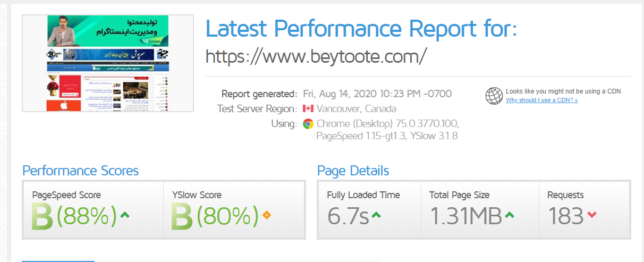Select the PageSpeed (88%) percentage value
Screen dimensions: 644x262
pyautogui.click(x=86, y=216)
